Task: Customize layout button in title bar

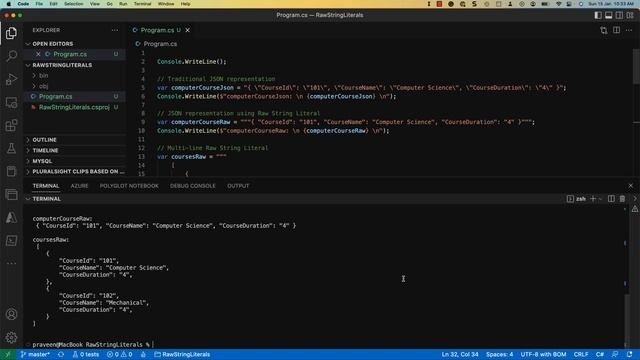Action: click(x=630, y=15)
